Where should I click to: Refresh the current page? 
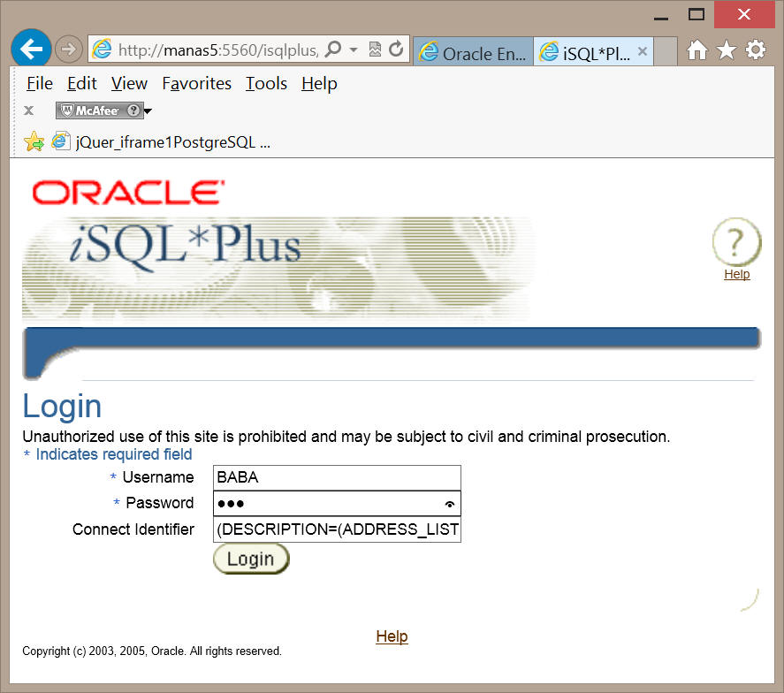point(396,49)
